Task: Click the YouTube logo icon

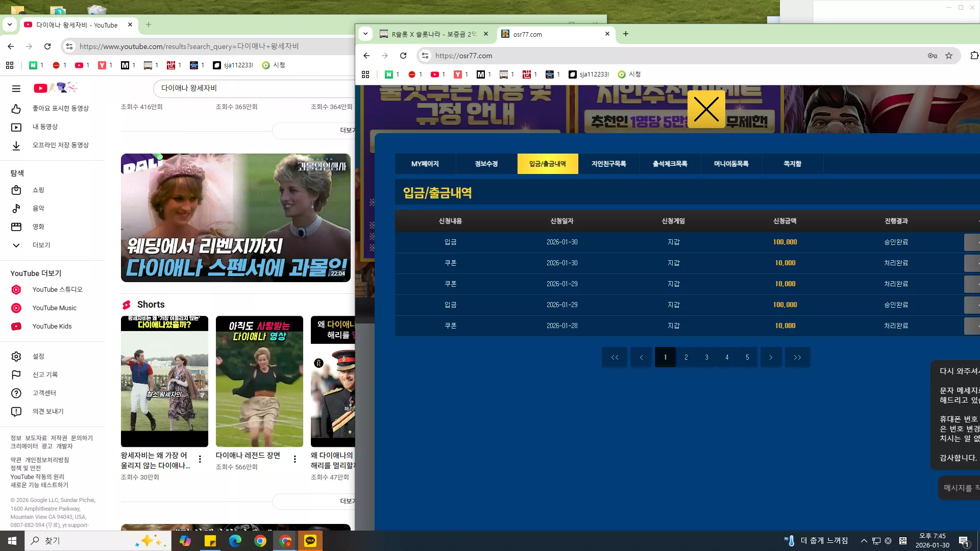Action: [x=41, y=88]
